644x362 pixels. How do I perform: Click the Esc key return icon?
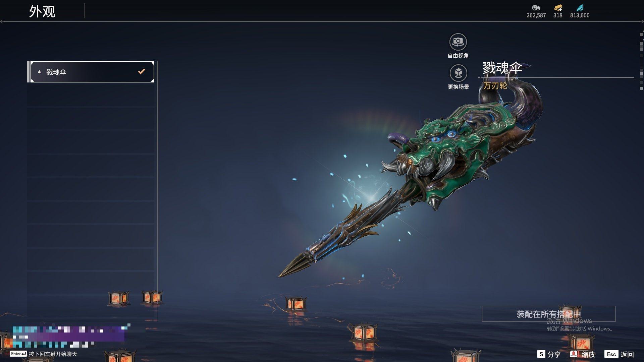pyautogui.click(x=611, y=354)
